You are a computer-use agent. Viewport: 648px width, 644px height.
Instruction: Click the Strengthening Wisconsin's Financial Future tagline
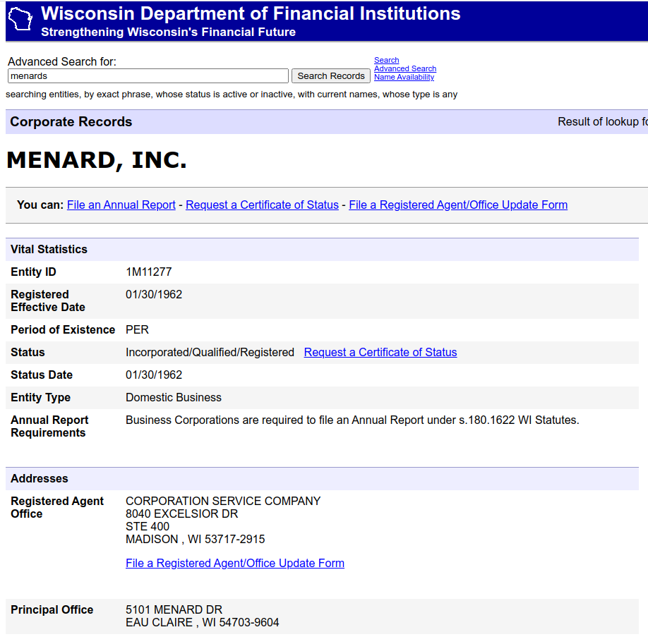click(168, 32)
